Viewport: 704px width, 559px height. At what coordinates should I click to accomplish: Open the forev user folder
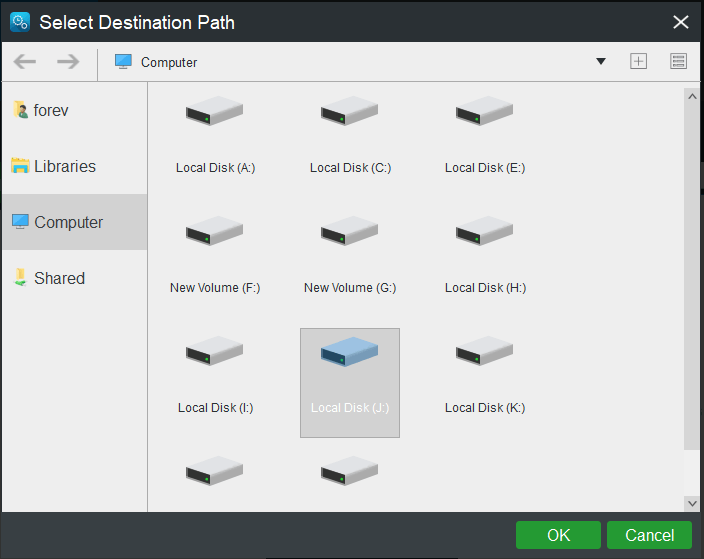coord(74,110)
